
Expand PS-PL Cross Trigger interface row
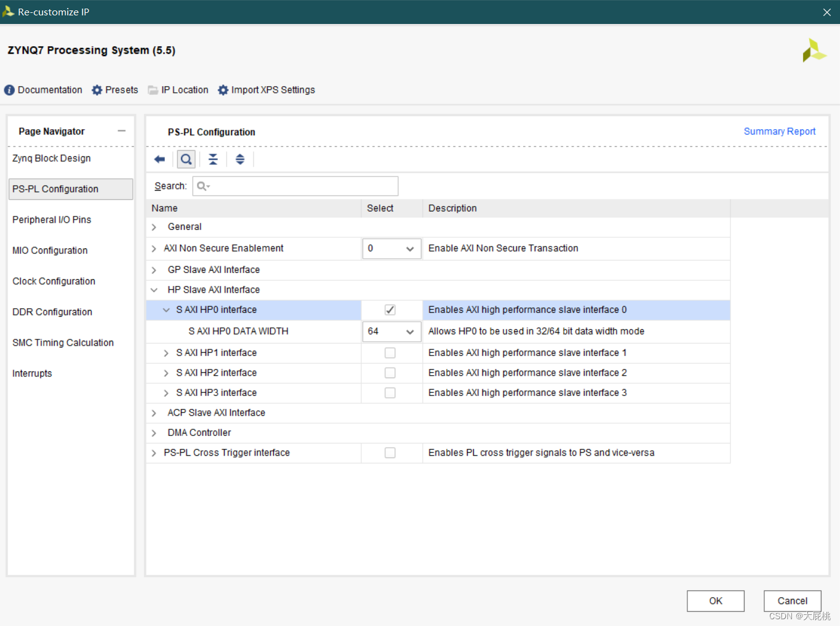[x=154, y=453]
